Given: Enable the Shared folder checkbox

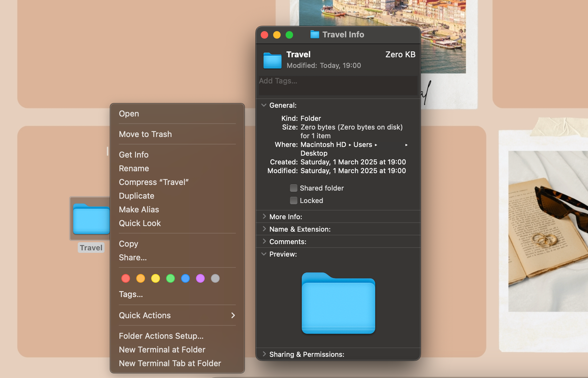Looking at the screenshot, I should coord(293,188).
